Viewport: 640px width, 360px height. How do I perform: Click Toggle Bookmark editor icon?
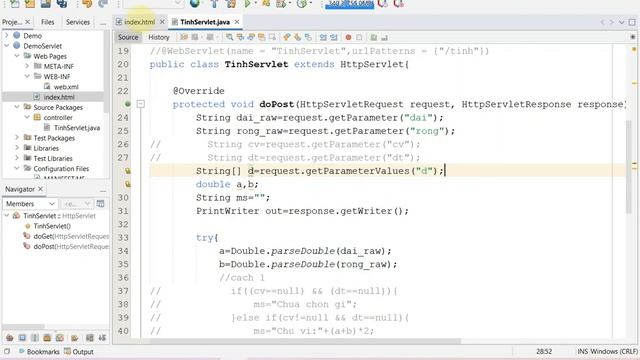coord(308,37)
